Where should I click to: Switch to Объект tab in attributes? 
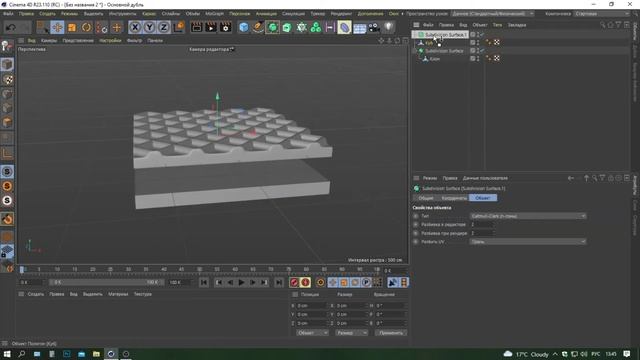pyautogui.click(x=483, y=198)
